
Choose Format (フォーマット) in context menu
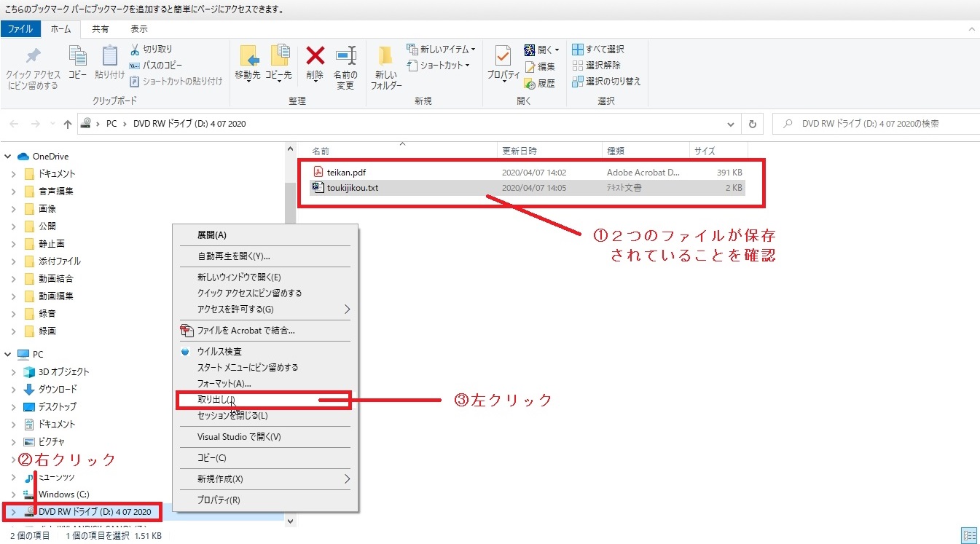224,383
